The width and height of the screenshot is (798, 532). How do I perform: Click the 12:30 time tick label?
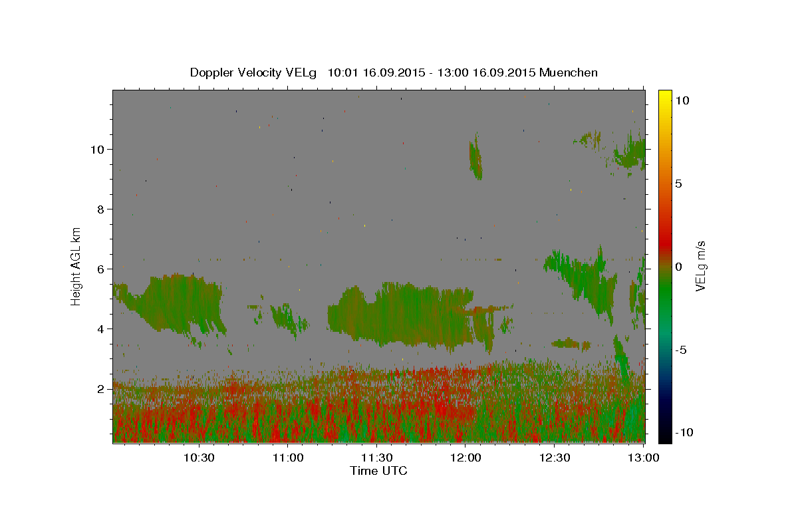pyautogui.click(x=555, y=458)
